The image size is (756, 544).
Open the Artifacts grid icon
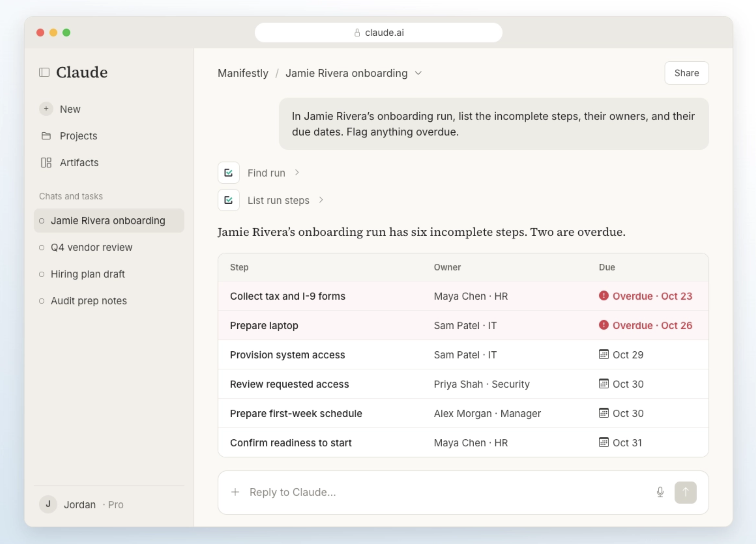click(x=46, y=162)
